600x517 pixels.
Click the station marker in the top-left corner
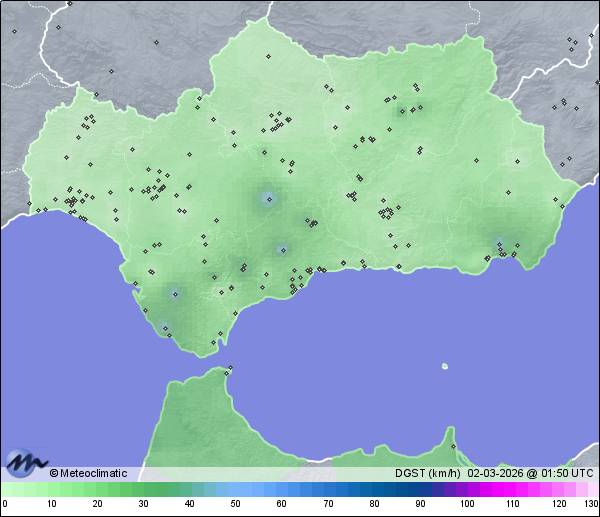(14, 31)
